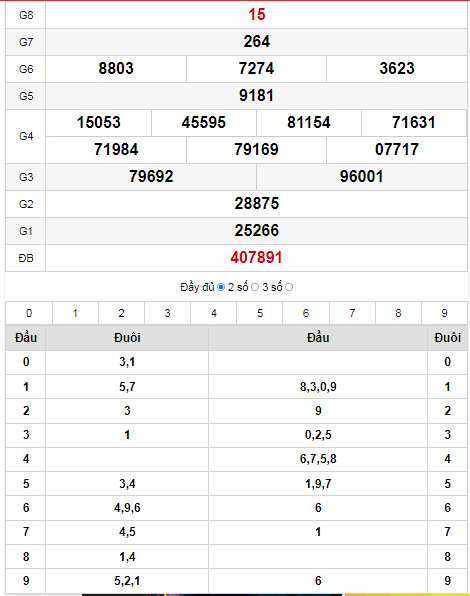Viewport: 470px width, 596px height.
Task: Filter by digit 3 in number row
Action: coord(167,313)
